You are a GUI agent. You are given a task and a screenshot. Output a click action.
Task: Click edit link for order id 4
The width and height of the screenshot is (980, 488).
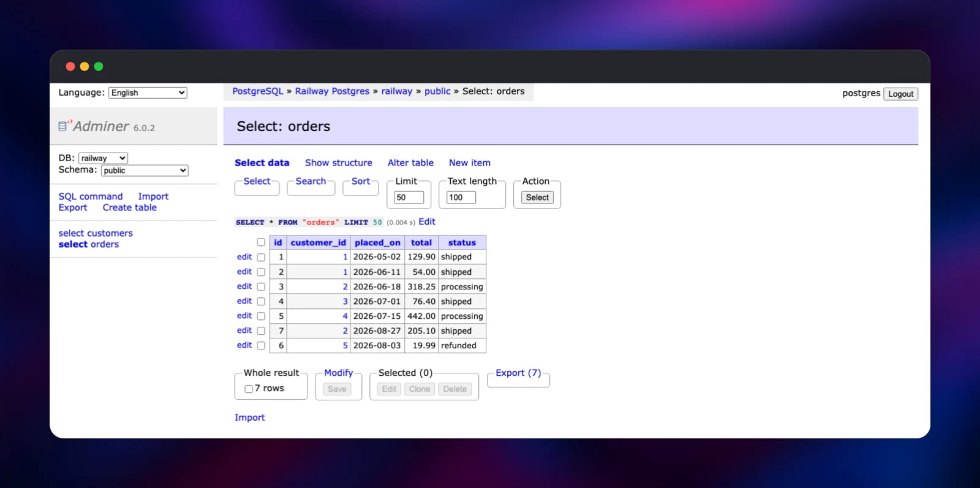tap(244, 301)
